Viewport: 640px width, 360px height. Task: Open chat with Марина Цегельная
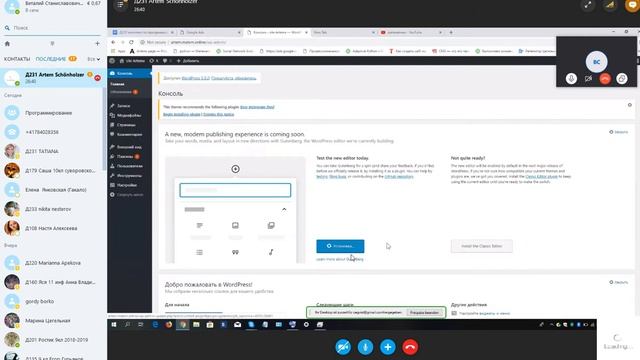click(53, 320)
